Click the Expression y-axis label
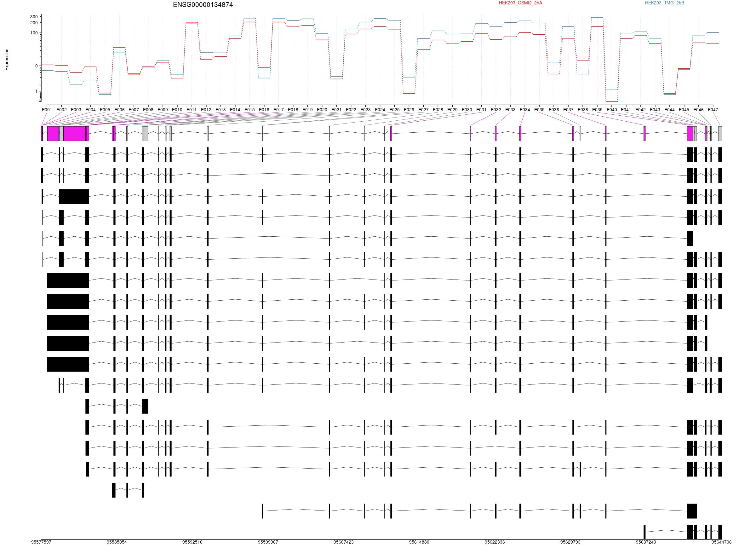 click(7, 60)
